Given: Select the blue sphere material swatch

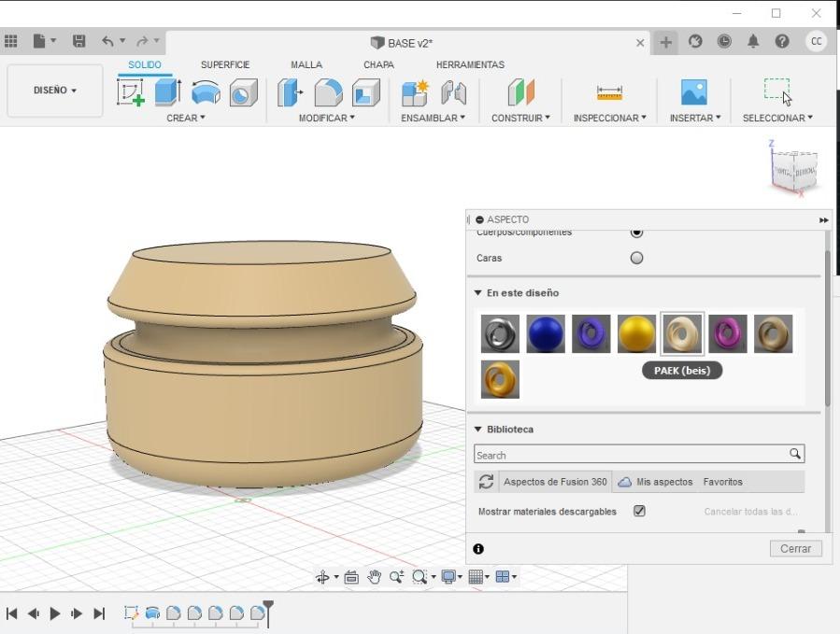Looking at the screenshot, I should pyautogui.click(x=546, y=333).
